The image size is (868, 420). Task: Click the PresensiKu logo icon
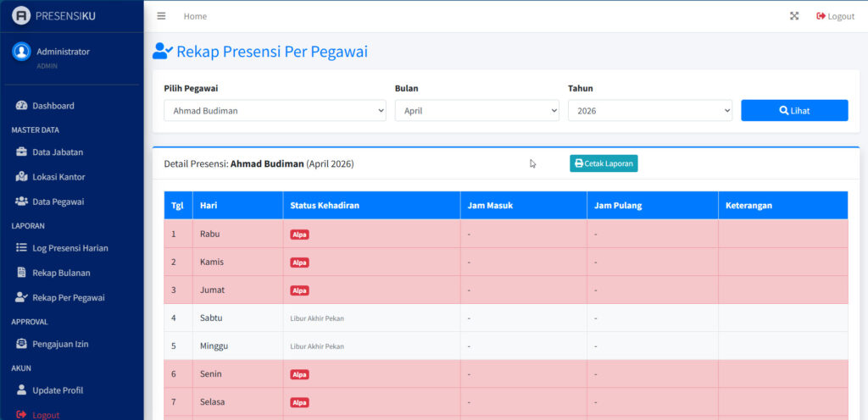[x=21, y=16]
